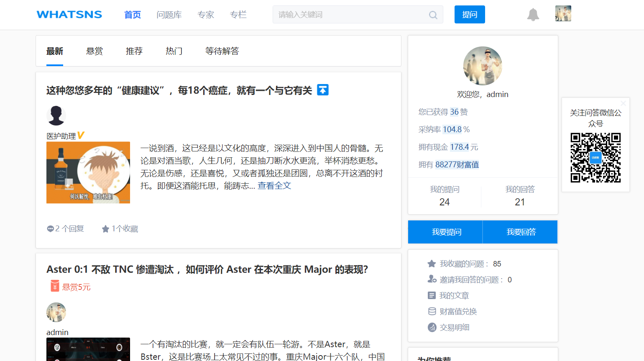Click the search magnifier icon

click(x=433, y=15)
